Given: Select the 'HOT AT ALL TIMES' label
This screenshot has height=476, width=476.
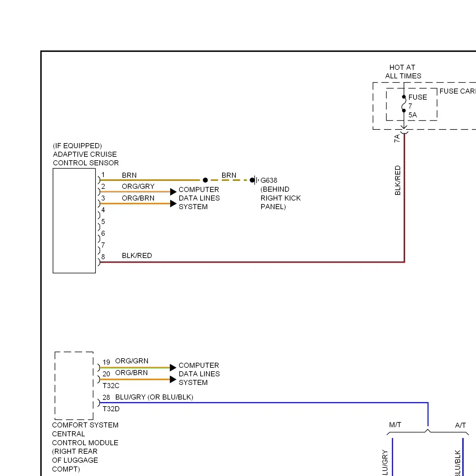Looking at the screenshot, I should pos(403,71).
